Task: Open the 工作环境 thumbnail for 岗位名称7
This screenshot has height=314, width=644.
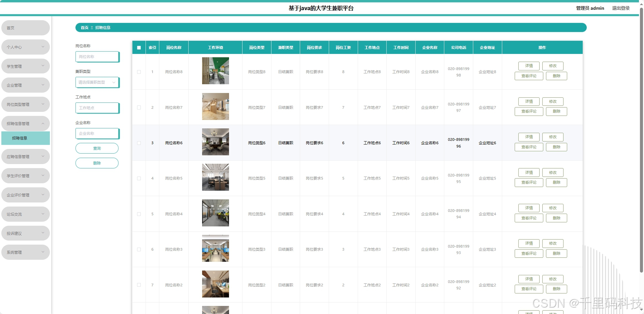Action: point(216,106)
